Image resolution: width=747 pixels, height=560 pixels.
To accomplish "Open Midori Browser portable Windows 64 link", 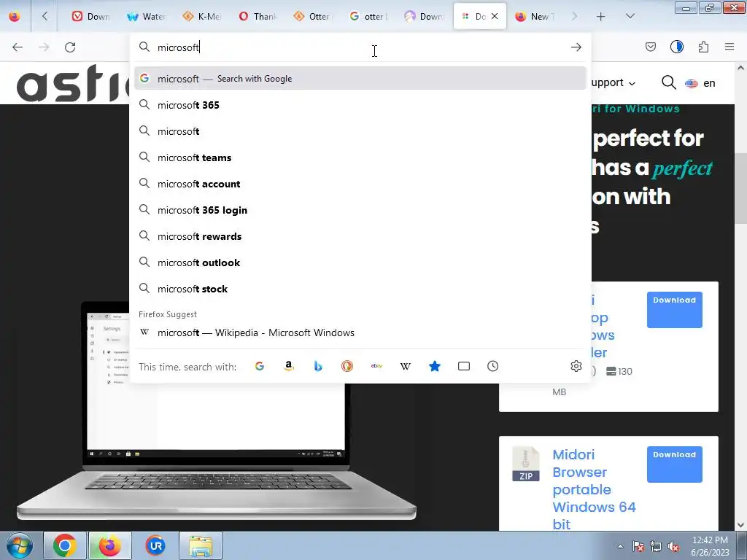I will [x=594, y=489].
